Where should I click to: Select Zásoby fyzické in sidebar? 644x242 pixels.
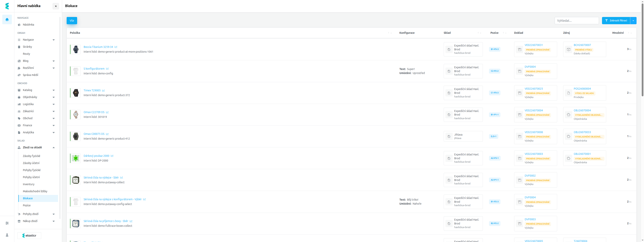(32, 156)
